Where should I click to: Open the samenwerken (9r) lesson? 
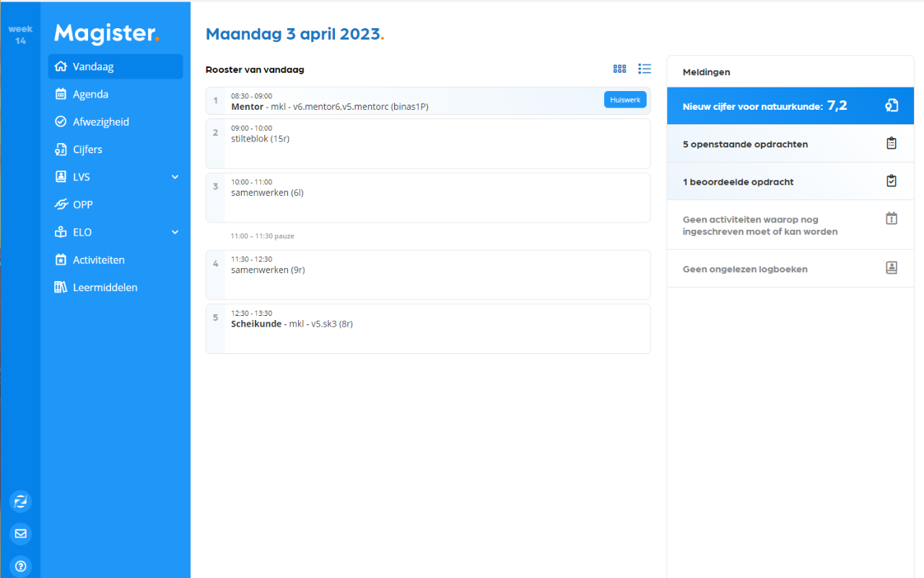click(428, 275)
